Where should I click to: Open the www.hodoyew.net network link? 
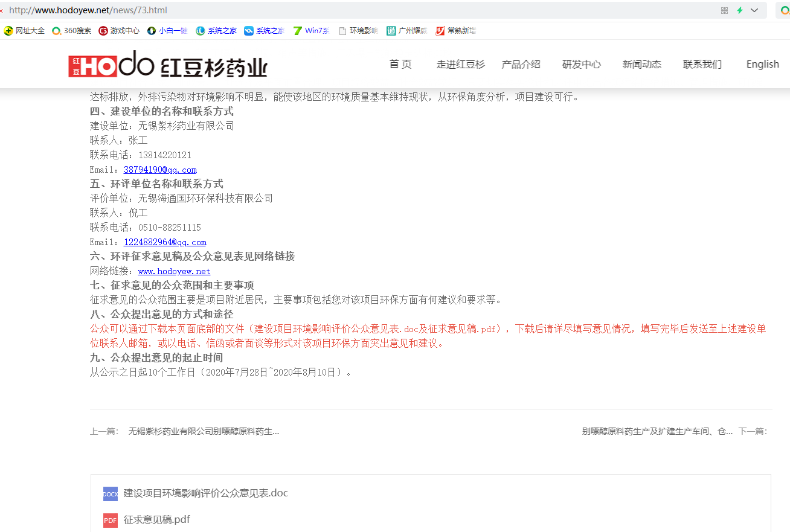point(175,271)
